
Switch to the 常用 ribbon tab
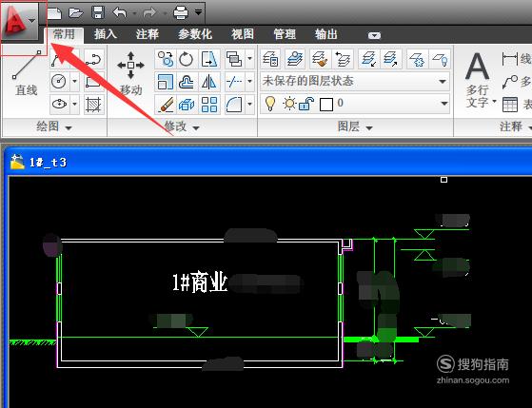coord(64,34)
